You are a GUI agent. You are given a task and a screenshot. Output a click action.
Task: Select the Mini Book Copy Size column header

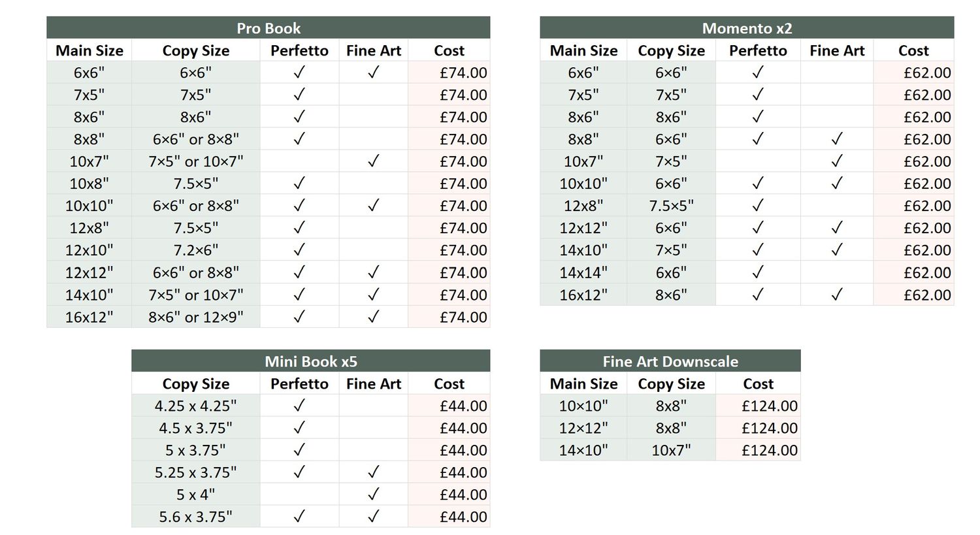tap(196, 383)
